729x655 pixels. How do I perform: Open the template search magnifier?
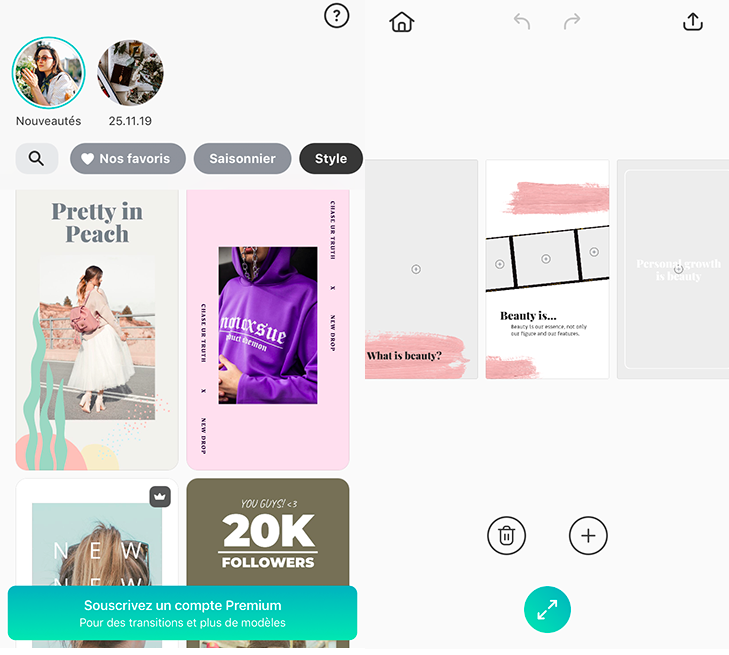point(37,158)
